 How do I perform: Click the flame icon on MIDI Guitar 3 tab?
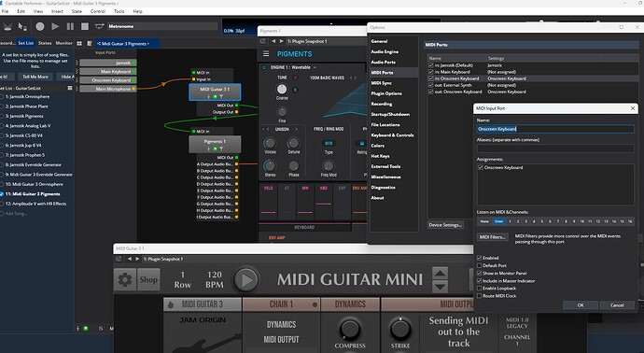coord(171,304)
